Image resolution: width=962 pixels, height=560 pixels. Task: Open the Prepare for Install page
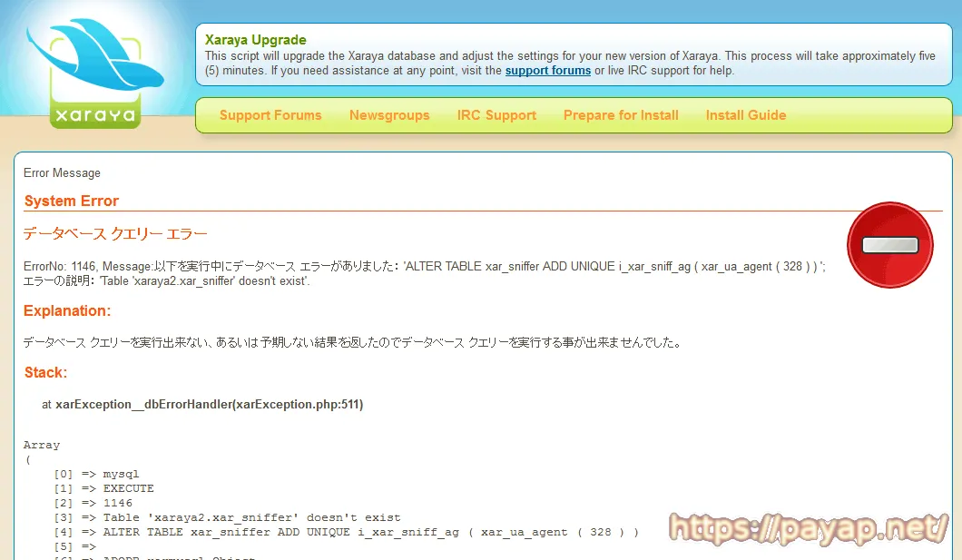pyautogui.click(x=621, y=115)
